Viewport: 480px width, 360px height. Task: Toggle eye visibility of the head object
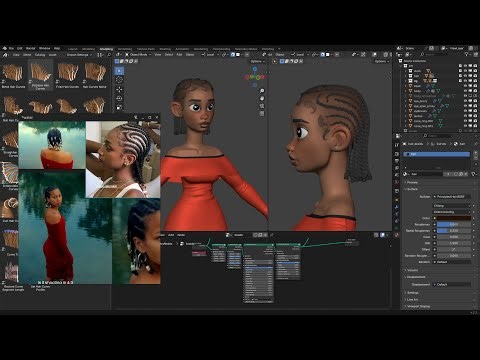(465, 86)
